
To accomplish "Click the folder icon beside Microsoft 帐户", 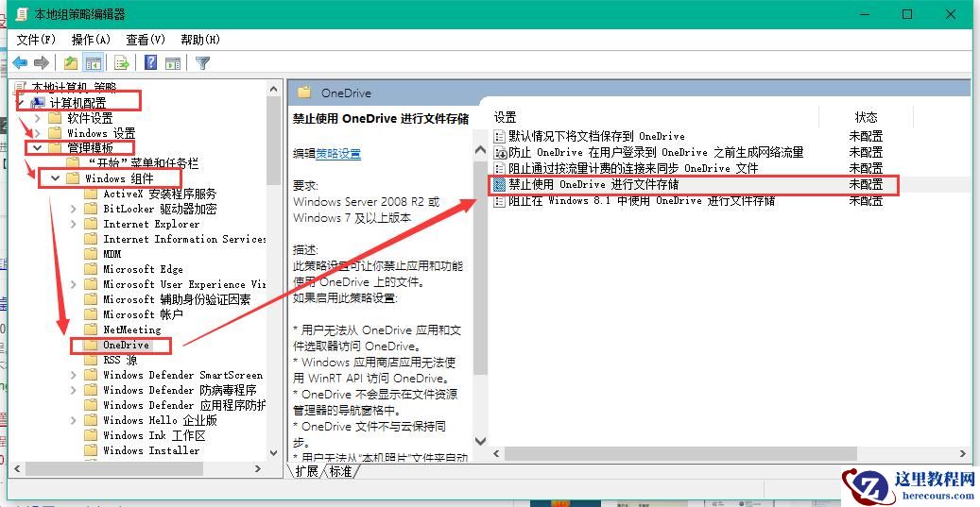I will [x=92, y=314].
